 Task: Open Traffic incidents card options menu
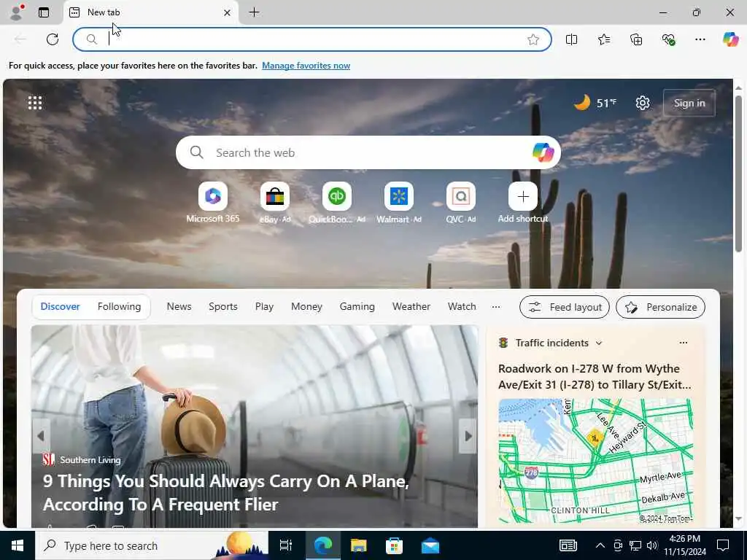click(683, 343)
